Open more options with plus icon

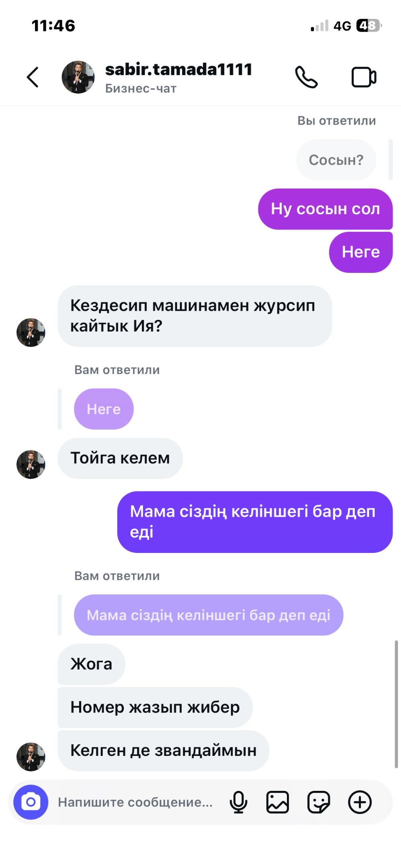point(360,802)
